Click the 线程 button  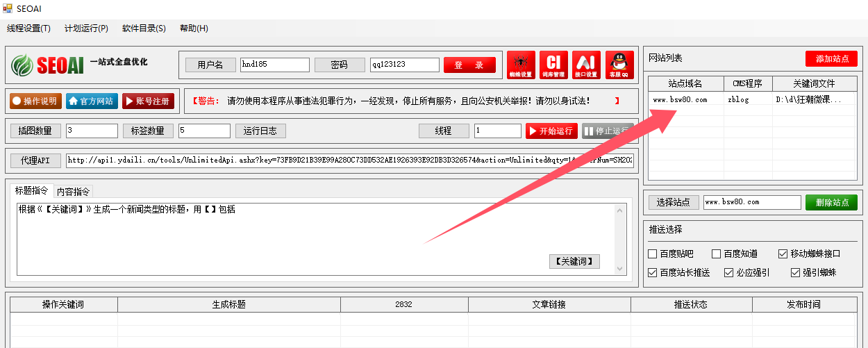[444, 131]
